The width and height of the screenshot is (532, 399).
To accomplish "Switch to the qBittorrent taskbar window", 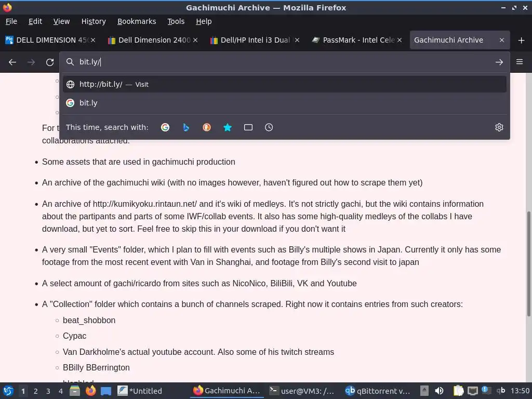I will (379, 391).
